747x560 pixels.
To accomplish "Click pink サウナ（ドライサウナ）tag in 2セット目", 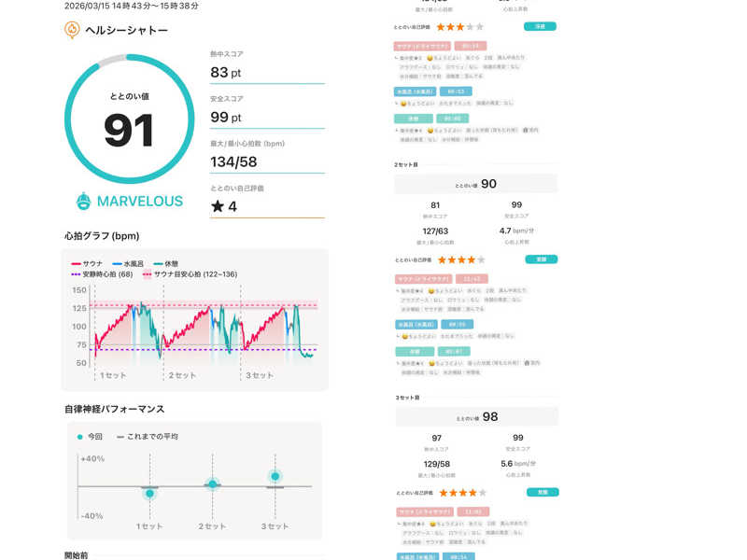I will point(423,278).
